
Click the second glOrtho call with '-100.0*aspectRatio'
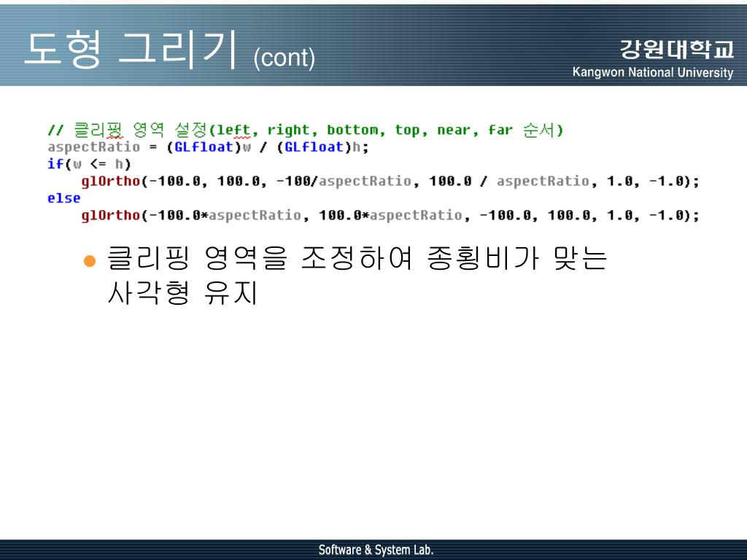tap(390, 216)
